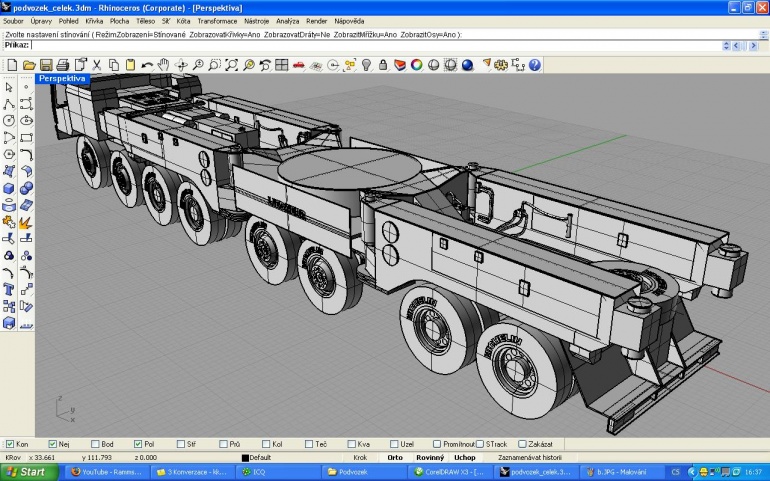Enable the Teč osnap checkbox
This screenshot has width=770, height=481.
[309, 444]
